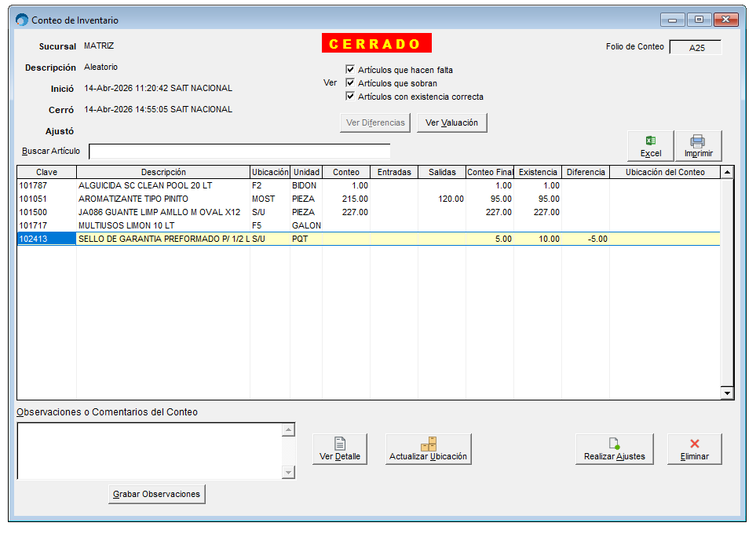Viewport: 756px width, 541px height.
Task: Click the Diferencia column header
Action: (x=585, y=172)
